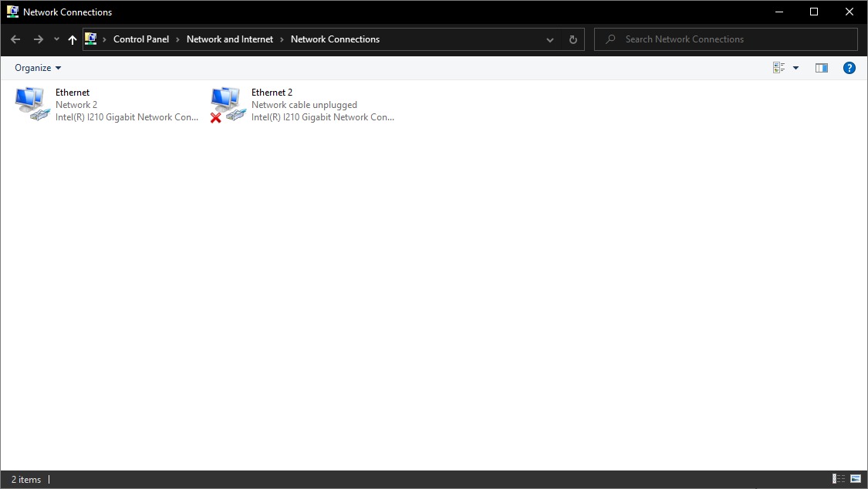Open the Organize dropdown menu
Image resolution: width=868 pixels, height=489 pixels.
click(x=38, y=68)
